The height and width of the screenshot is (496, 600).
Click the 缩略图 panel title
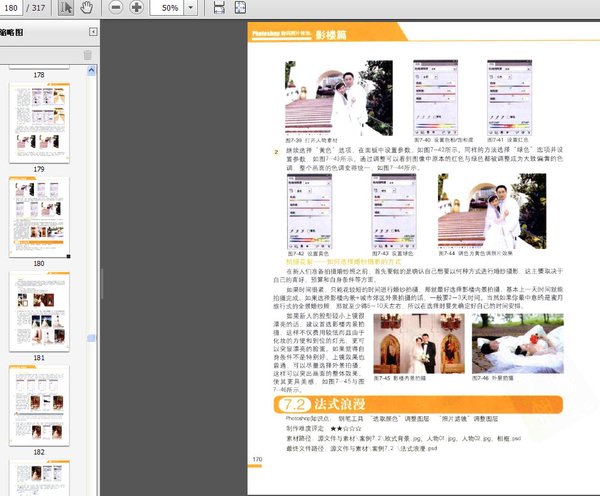tap(14, 32)
